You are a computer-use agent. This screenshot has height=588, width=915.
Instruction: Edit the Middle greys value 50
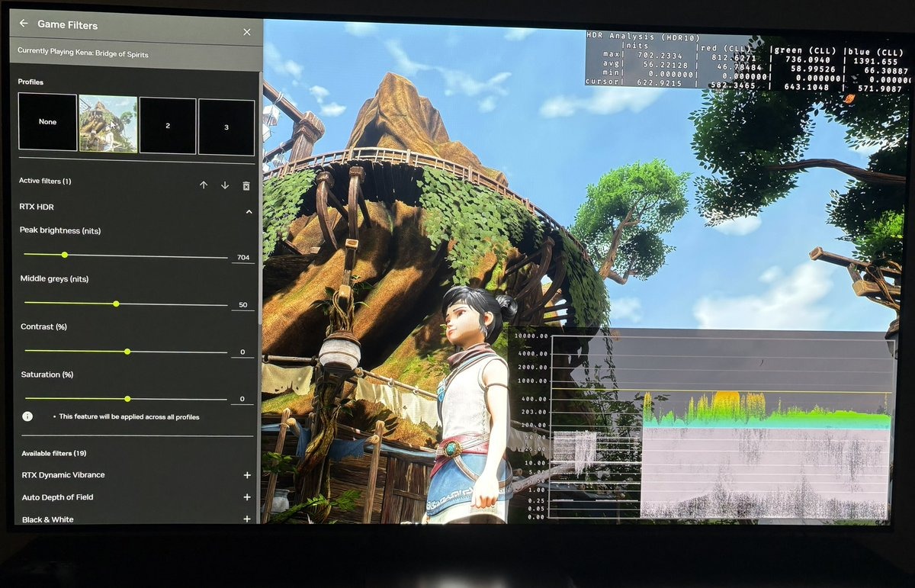[243, 305]
